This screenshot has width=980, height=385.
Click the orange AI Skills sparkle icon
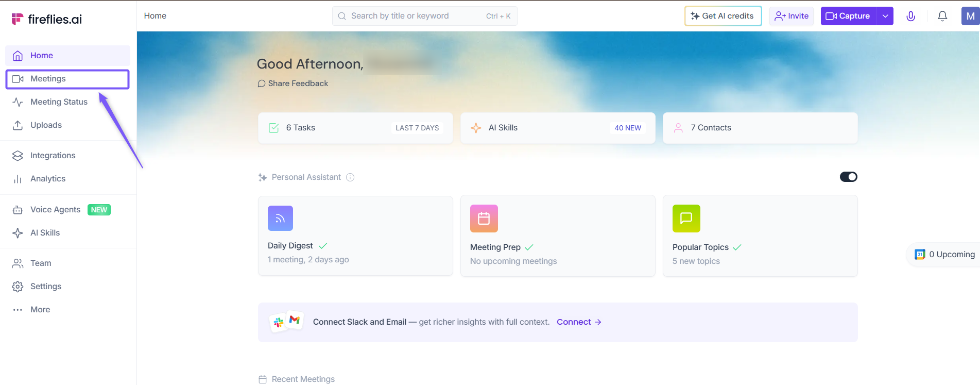point(476,128)
